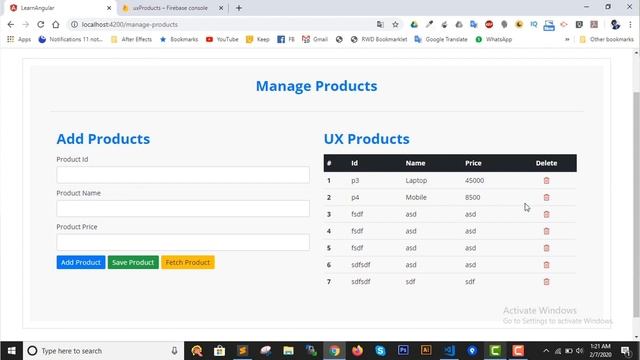Open the color picker extension
The width and height of the screenshot is (640, 360).
tap(429, 24)
